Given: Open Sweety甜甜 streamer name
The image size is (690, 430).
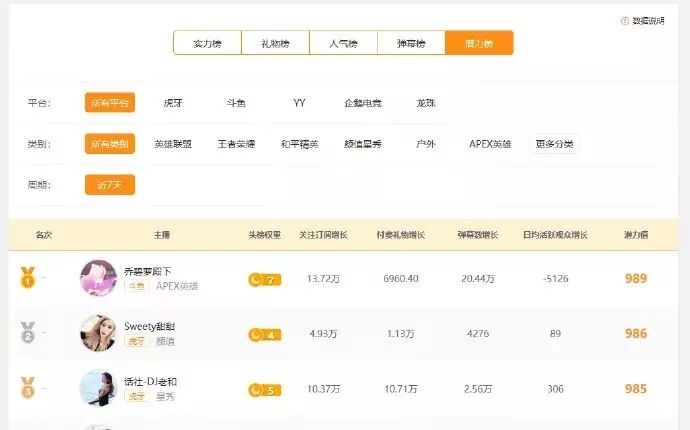Looking at the screenshot, I should pos(150,327).
